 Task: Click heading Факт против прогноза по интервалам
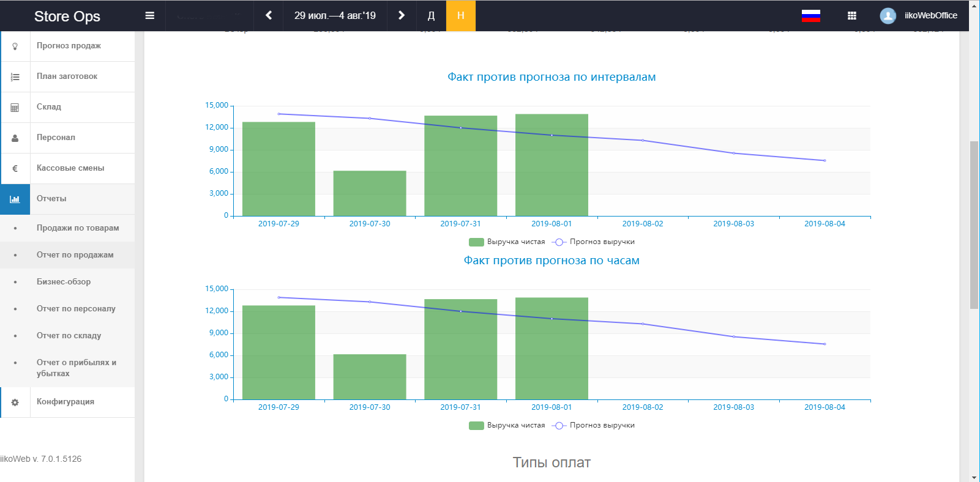click(x=552, y=77)
